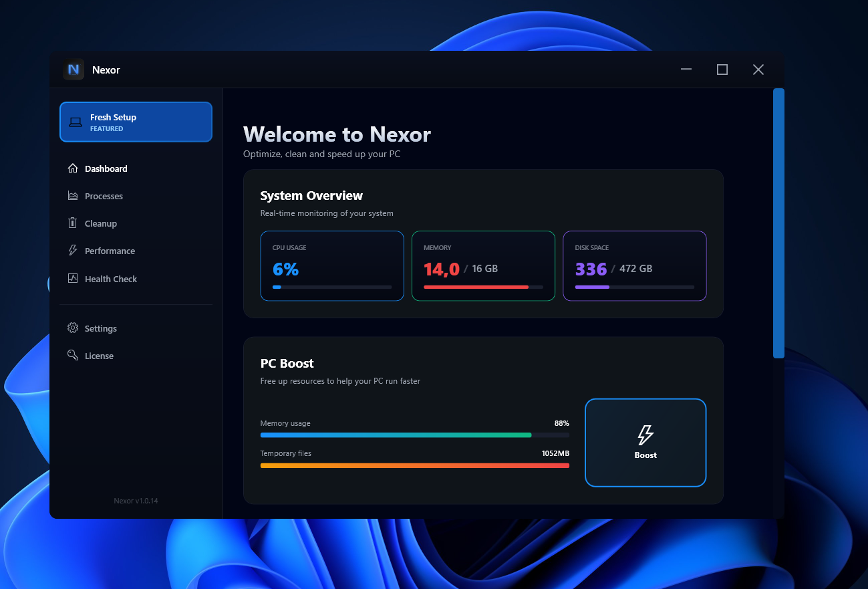Click the vertical scrollbar thumb
The width and height of the screenshot is (868, 589).
[x=778, y=223]
